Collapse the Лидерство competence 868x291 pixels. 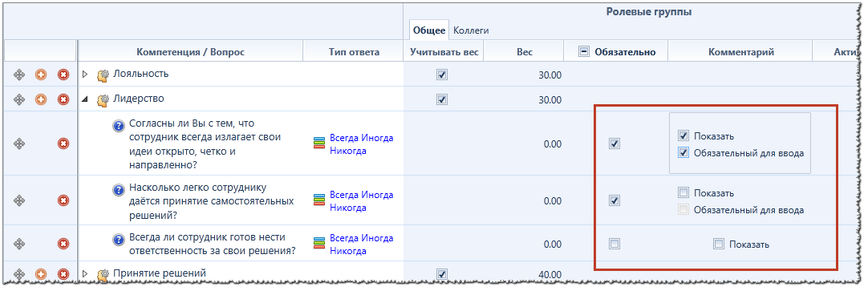[85, 99]
